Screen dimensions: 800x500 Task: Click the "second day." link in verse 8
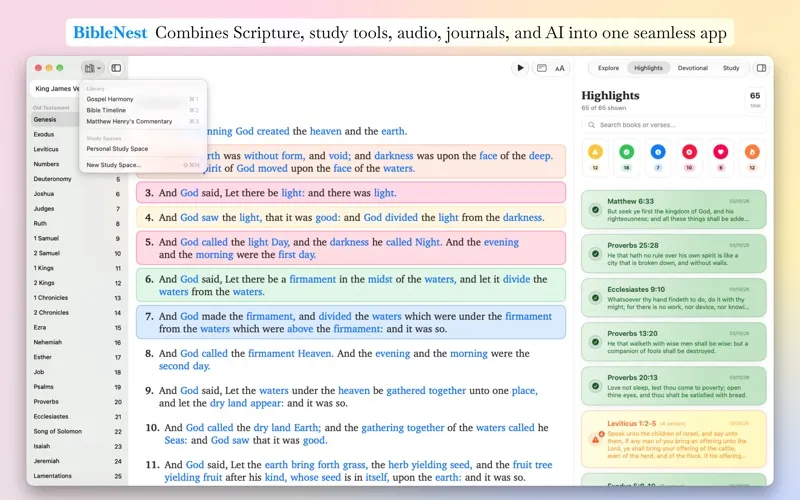pos(184,366)
